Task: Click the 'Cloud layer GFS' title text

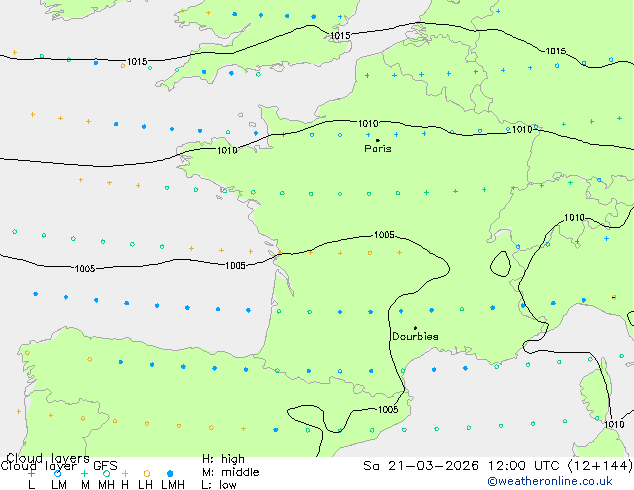Action: coord(59,466)
